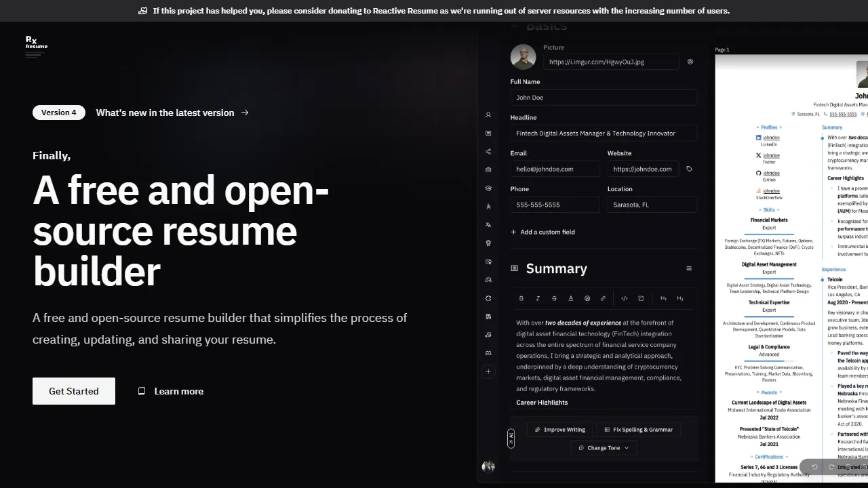Click the Location input field
This screenshot has height=488, width=868.
click(652, 205)
